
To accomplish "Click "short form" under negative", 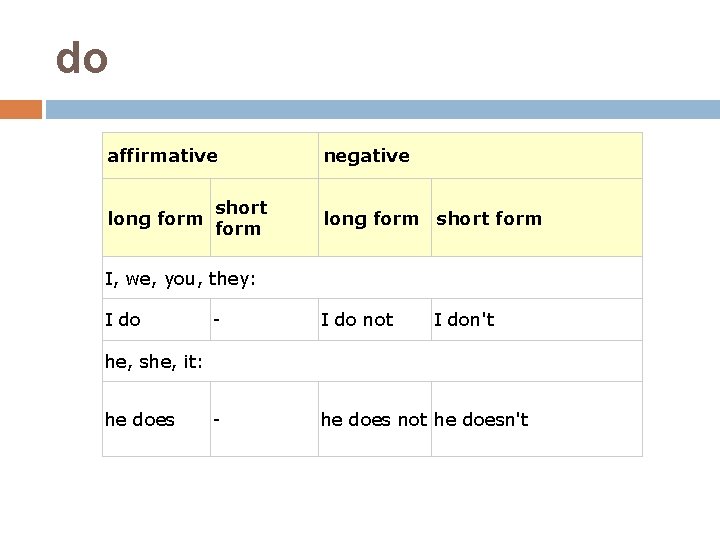I will click(x=489, y=219).
